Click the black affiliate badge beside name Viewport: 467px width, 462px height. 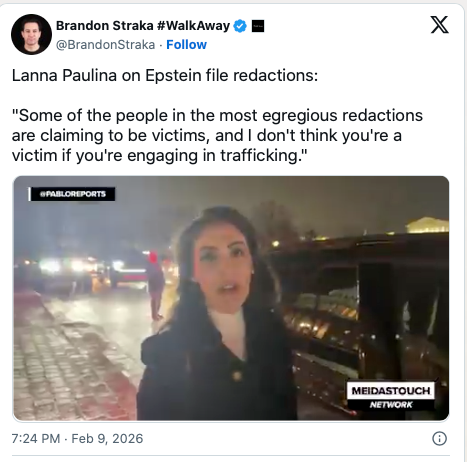pyautogui.click(x=258, y=26)
